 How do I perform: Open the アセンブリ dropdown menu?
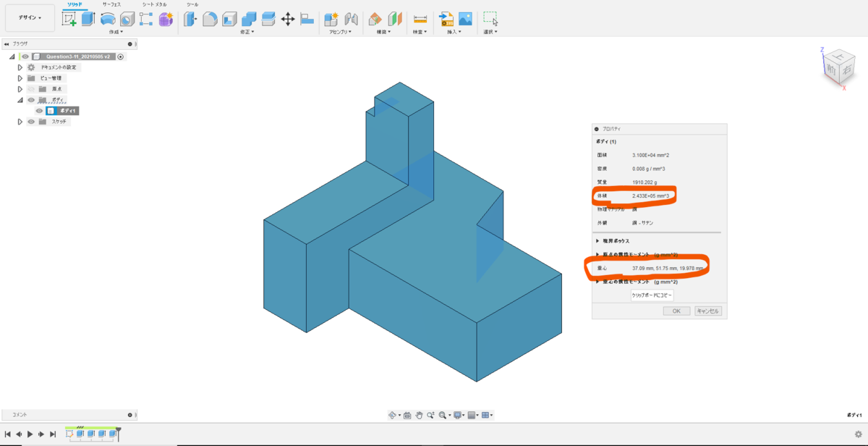(341, 32)
